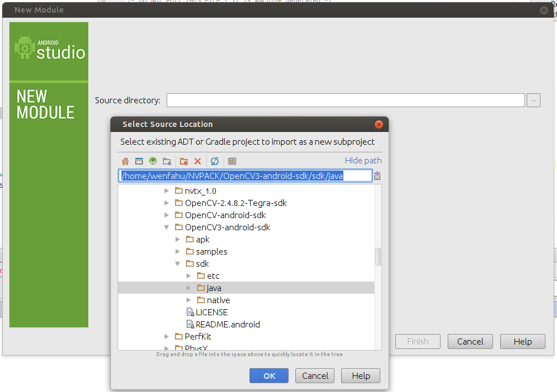Image resolution: width=557 pixels, height=392 pixels.
Task: Click the nvtx_1.0 folder icon
Action: coord(179,191)
